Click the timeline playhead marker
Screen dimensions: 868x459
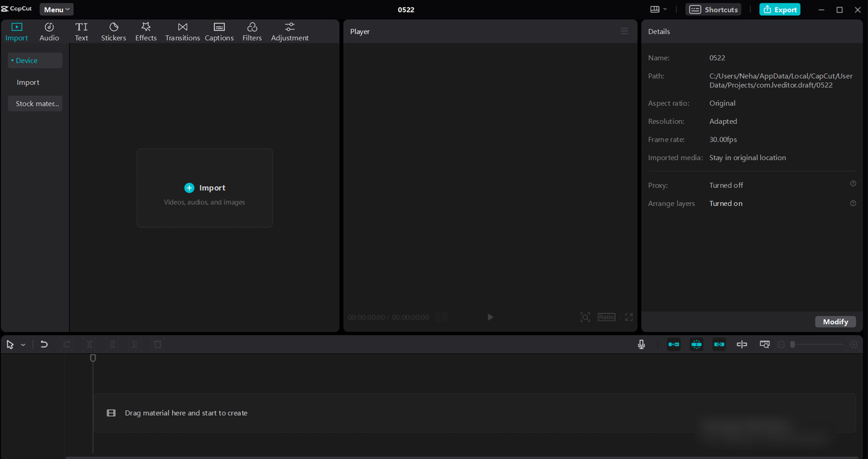93,358
